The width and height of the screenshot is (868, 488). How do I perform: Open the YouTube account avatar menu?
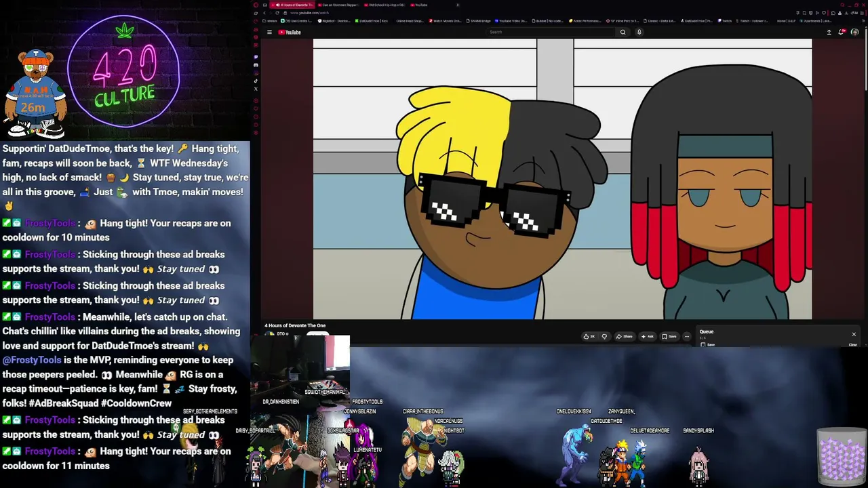(854, 32)
